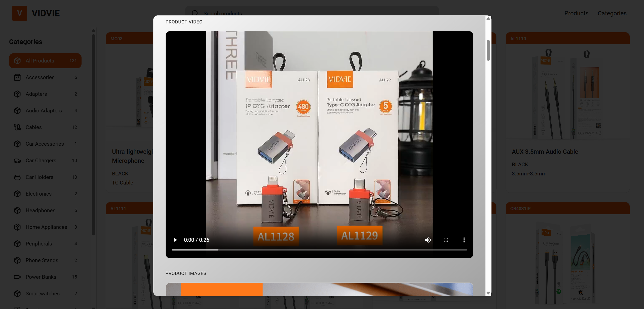Click the product image preview in modal
The height and width of the screenshot is (309, 644).
tap(319, 289)
